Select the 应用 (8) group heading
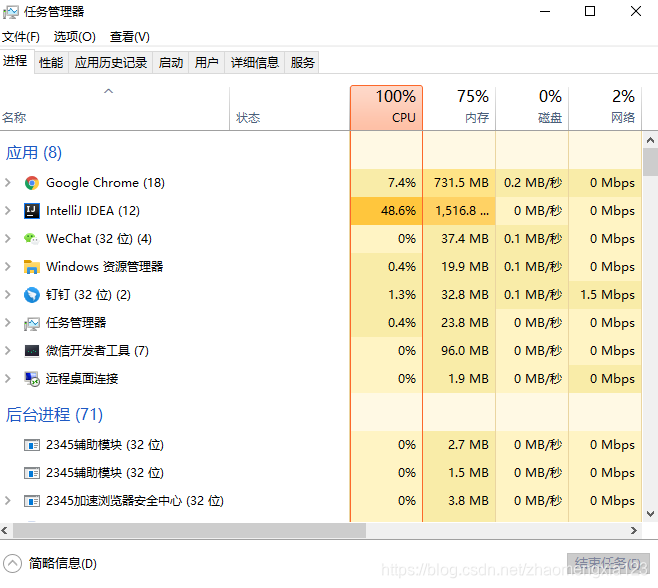Screen dimensions: 658x588 (34, 152)
